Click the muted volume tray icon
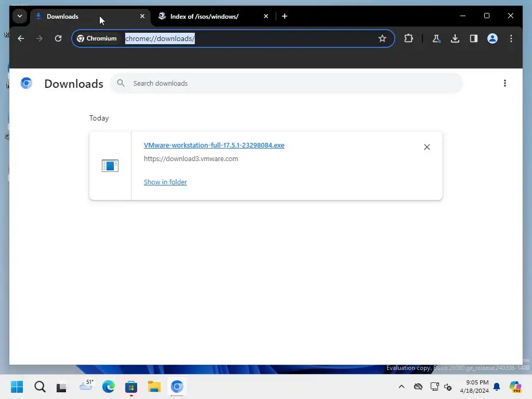Viewport: 532px width, 399px height. pos(448,387)
